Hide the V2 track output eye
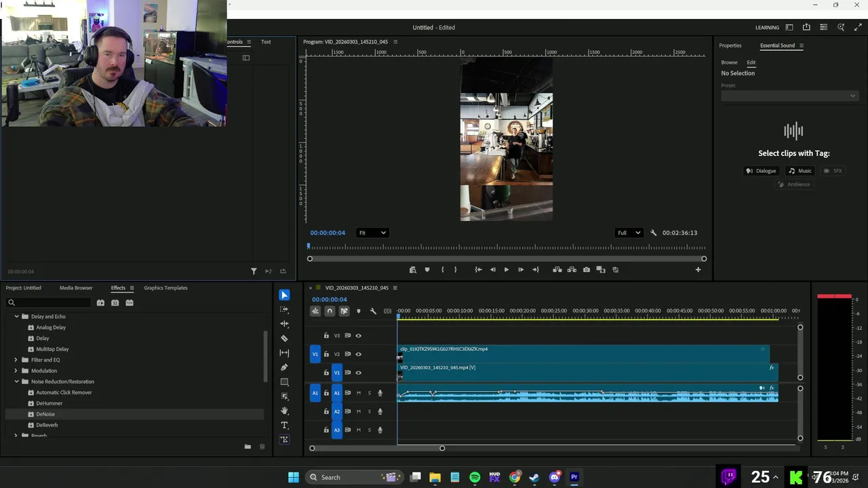Image resolution: width=868 pixels, height=488 pixels. [x=359, y=354]
